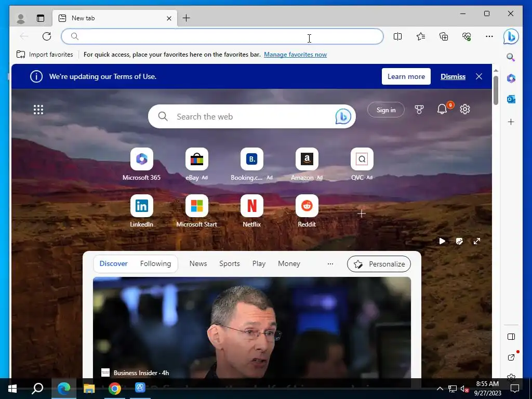
Task: Click the Bing icon in web search box
Action: coord(343,116)
